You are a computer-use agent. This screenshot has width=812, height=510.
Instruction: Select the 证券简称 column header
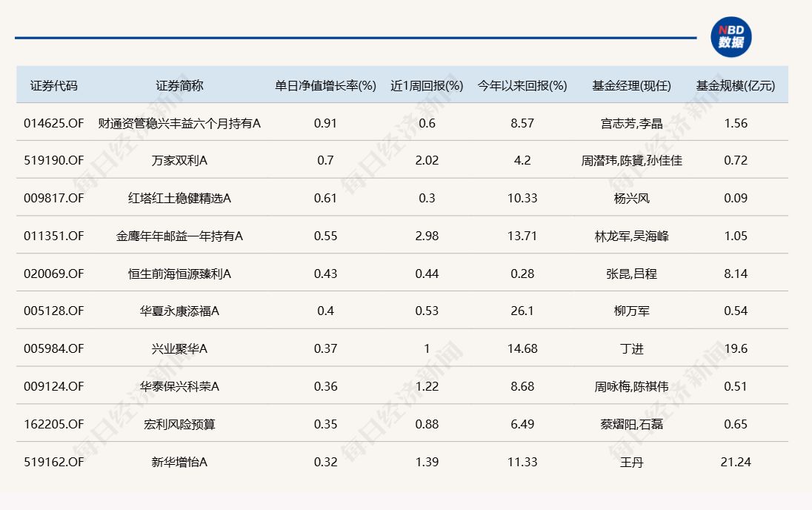pyautogui.click(x=179, y=85)
